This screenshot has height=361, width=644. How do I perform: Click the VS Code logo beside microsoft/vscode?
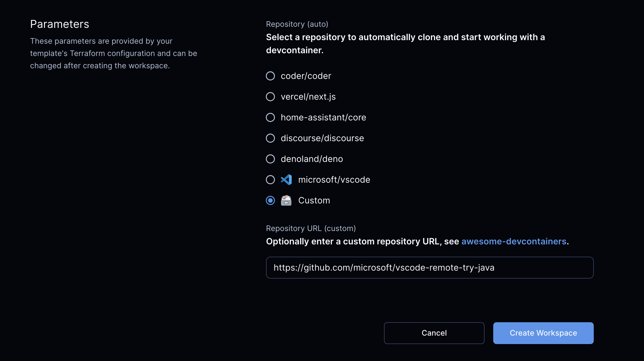click(x=286, y=180)
